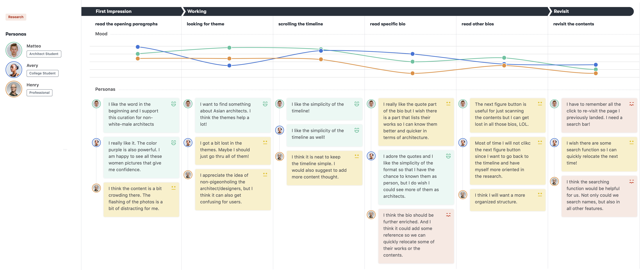This screenshot has width=644, height=270.
Task: Click blue mood point under "looking for theme"
Action: 229,66
